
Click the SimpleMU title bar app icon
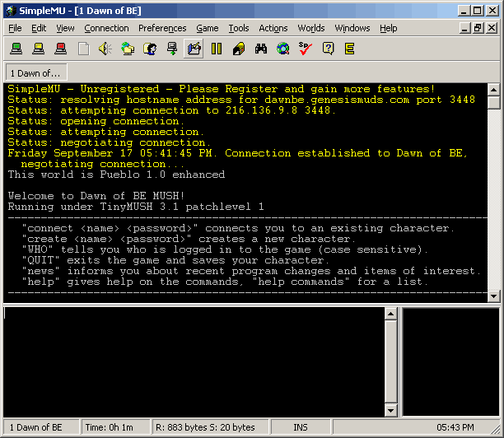click(x=11, y=11)
